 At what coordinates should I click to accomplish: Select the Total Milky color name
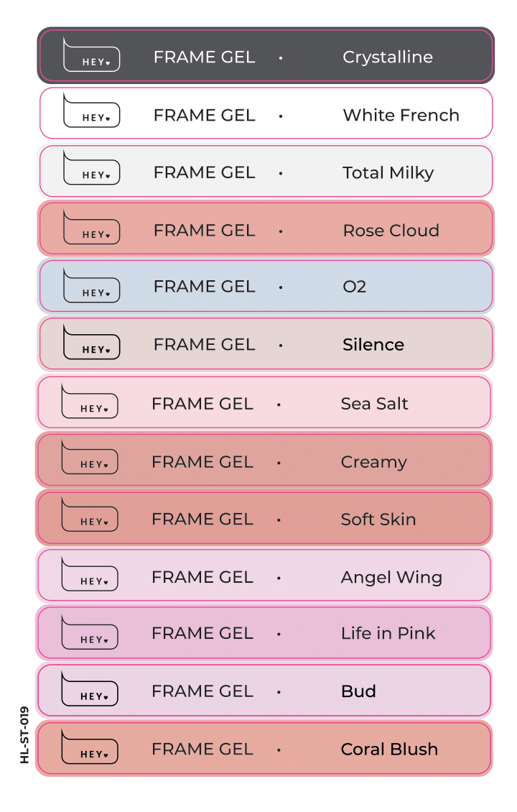(388, 173)
